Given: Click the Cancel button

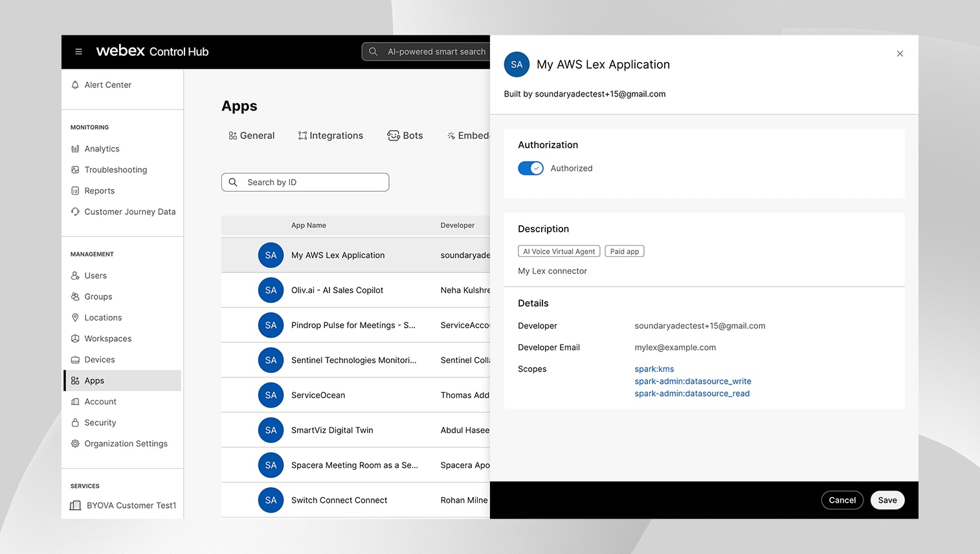Looking at the screenshot, I should point(841,500).
